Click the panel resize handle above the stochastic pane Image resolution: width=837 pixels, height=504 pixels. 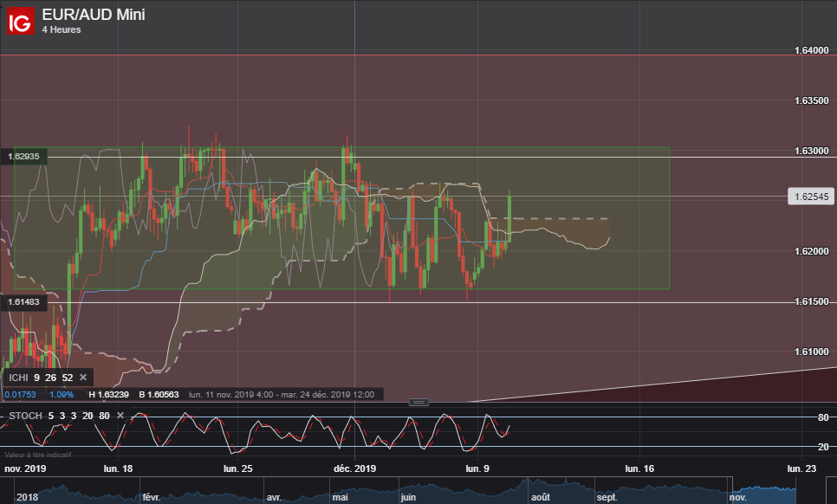point(418,402)
